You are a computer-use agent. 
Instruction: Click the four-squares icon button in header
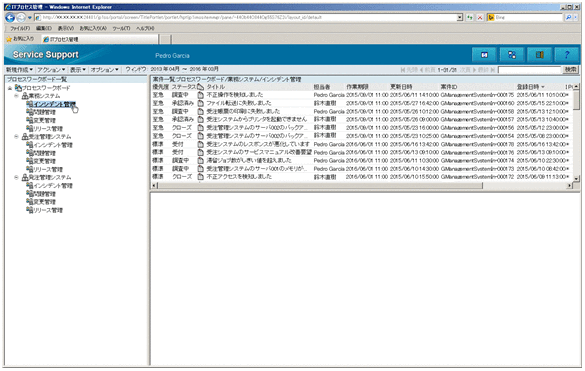512,55
